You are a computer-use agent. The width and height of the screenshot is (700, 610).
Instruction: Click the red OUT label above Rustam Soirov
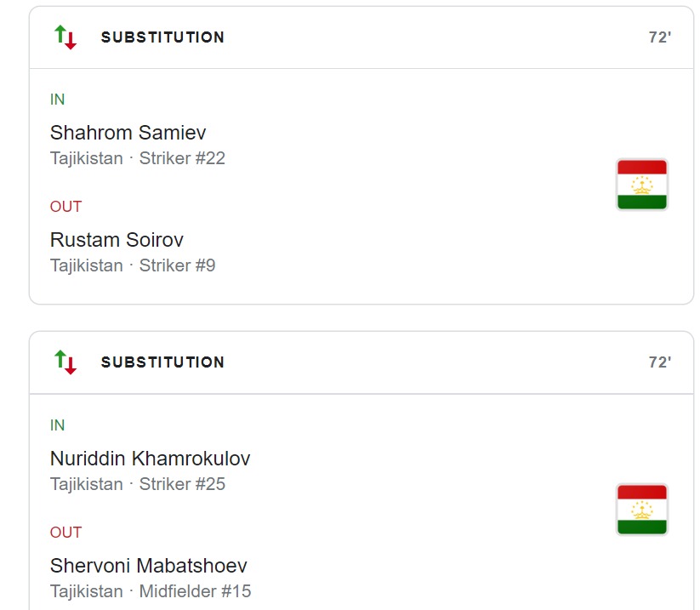pyautogui.click(x=65, y=207)
